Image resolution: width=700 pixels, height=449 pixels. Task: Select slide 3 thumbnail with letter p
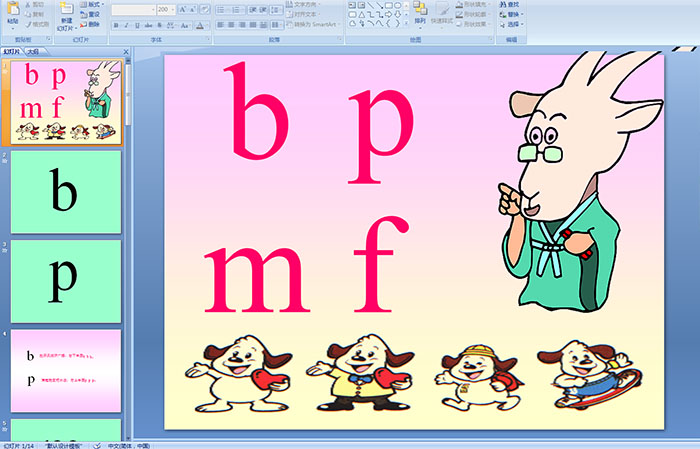tap(66, 281)
